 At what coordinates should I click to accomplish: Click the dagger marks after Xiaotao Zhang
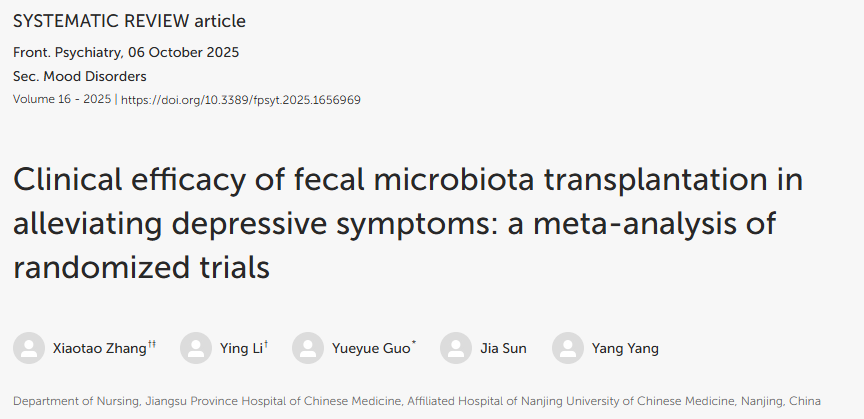[151, 343]
